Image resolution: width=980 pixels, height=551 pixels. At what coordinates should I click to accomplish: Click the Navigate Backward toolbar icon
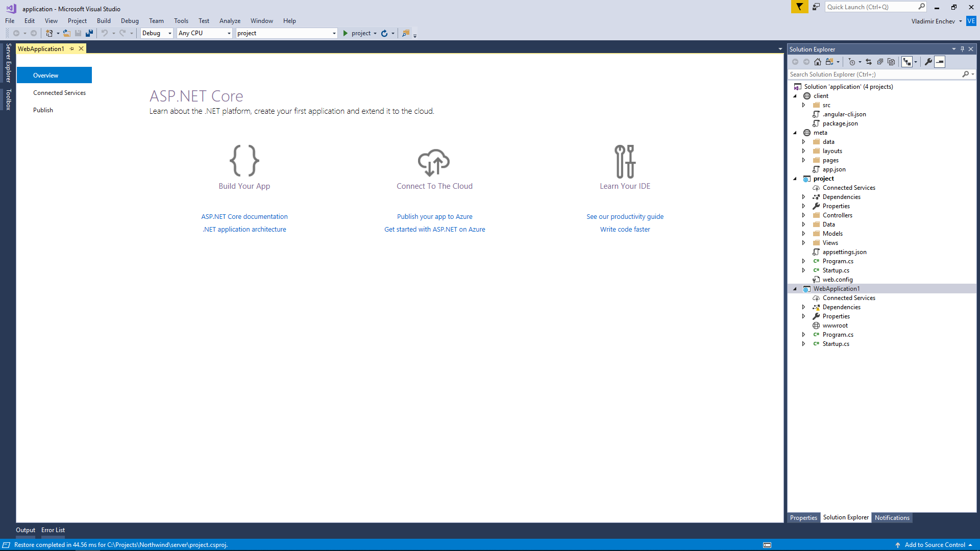coord(16,33)
